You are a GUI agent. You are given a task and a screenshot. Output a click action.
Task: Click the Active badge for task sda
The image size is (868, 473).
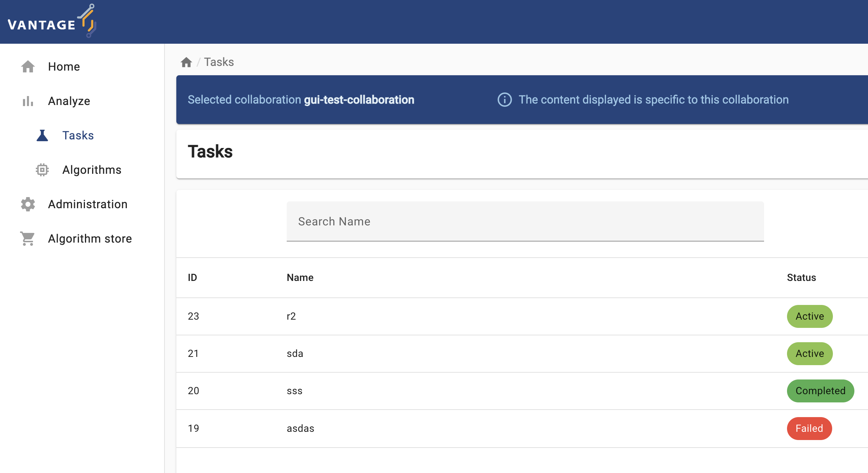(810, 354)
